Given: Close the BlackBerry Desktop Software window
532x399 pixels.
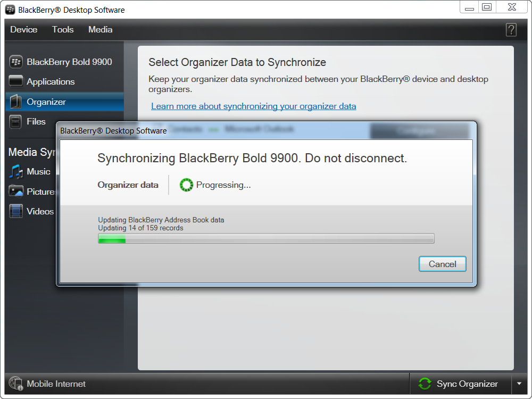Looking at the screenshot, I should [x=512, y=7].
